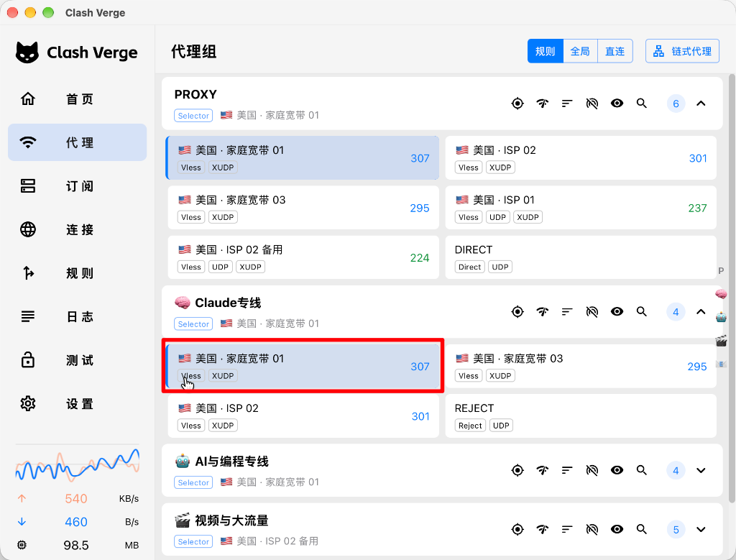Sort nodes in Claude专线 group
The image size is (736, 560).
coord(567,312)
